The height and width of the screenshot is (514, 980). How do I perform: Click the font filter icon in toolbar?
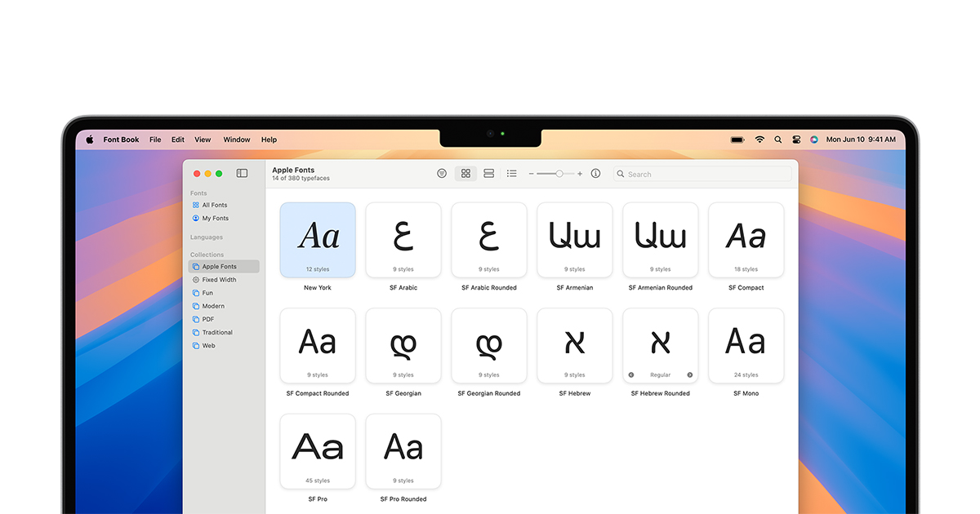pyautogui.click(x=442, y=173)
